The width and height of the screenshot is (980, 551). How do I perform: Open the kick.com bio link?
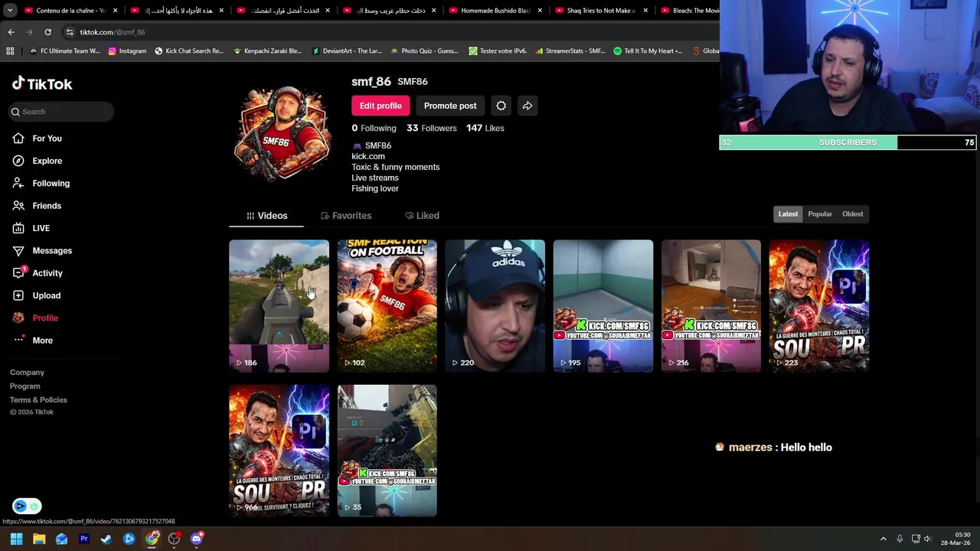(368, 156)
